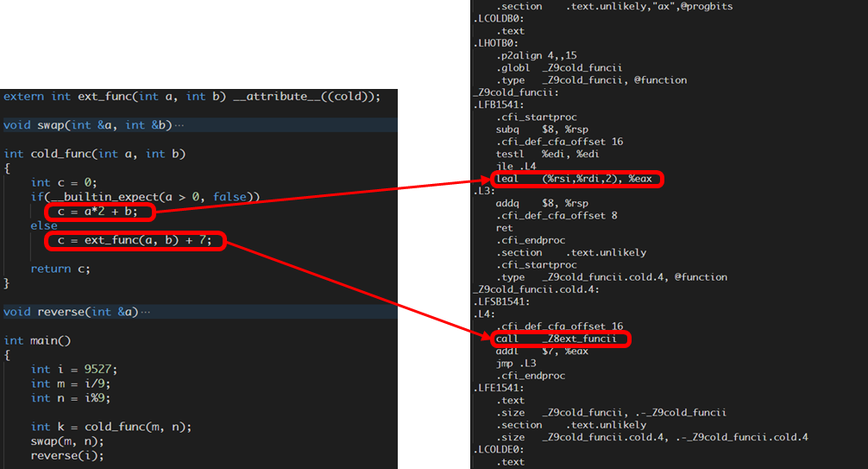Select the 'leal (%rsi,%rdi,2), %eax' instruction
This screenshot has width=868, height=469.
click(x=574, y=179)
